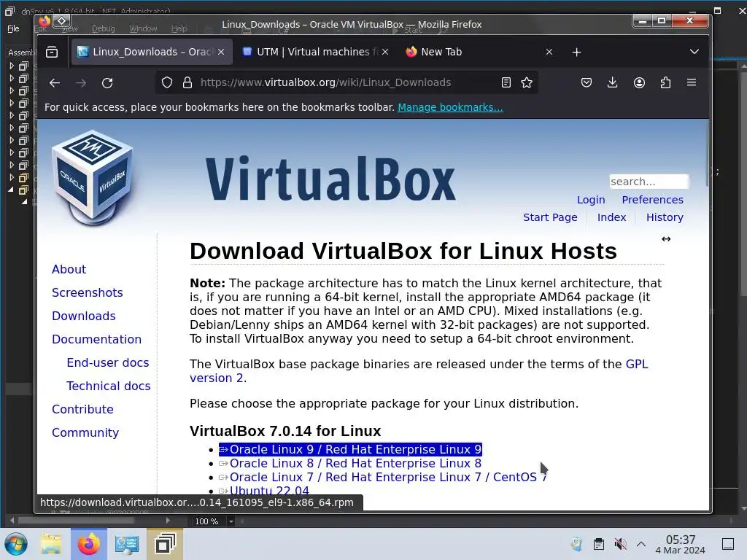
Task: Open the Documentation sidebar link
Action: [96, 339]
